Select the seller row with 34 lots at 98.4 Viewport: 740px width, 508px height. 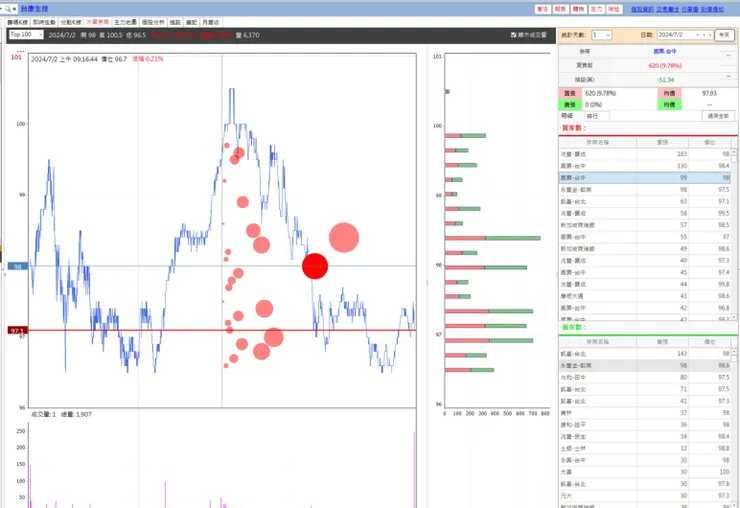pyautogui.click(x=645, y=436)
